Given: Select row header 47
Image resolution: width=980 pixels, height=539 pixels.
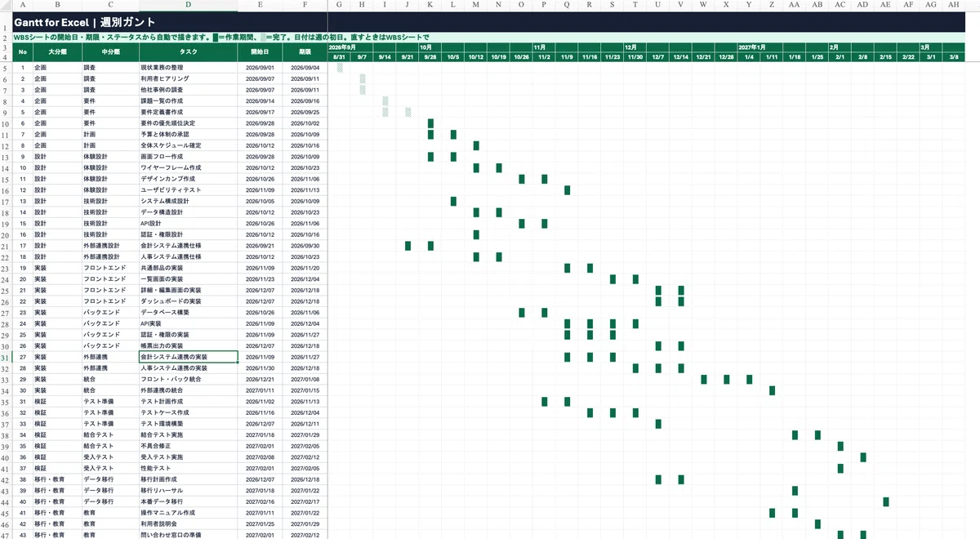Looking at the screenshot, I should click(6, 535).
